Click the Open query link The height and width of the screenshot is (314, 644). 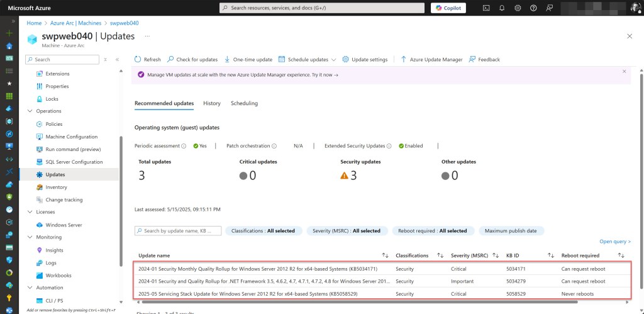[614, 242]
